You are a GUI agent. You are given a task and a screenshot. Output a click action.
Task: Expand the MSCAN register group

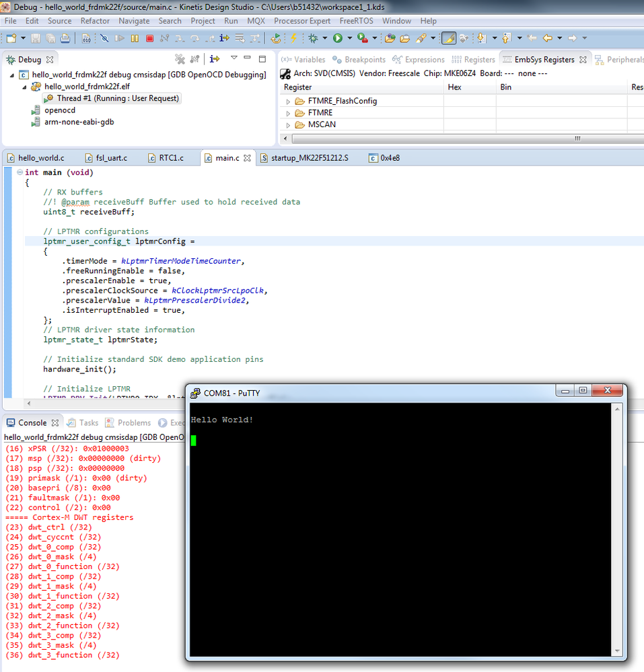(x=288, y=125)
